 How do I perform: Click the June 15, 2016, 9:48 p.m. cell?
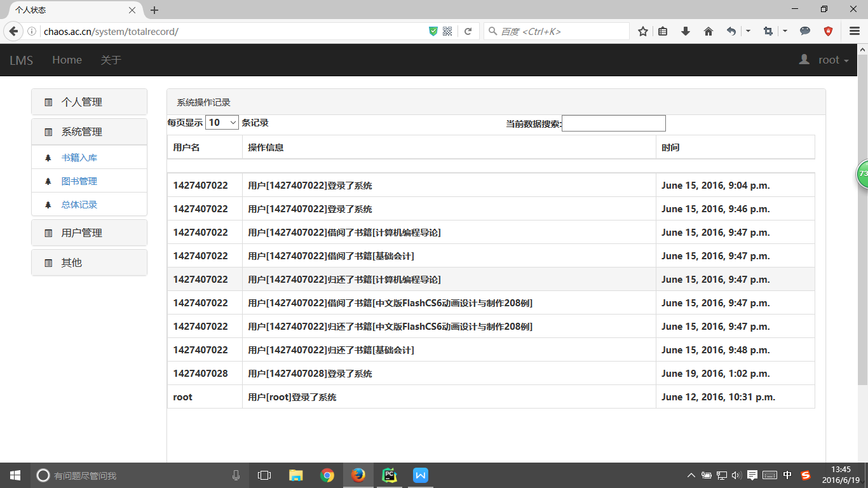pyautogui.click(x=735, y=349)
